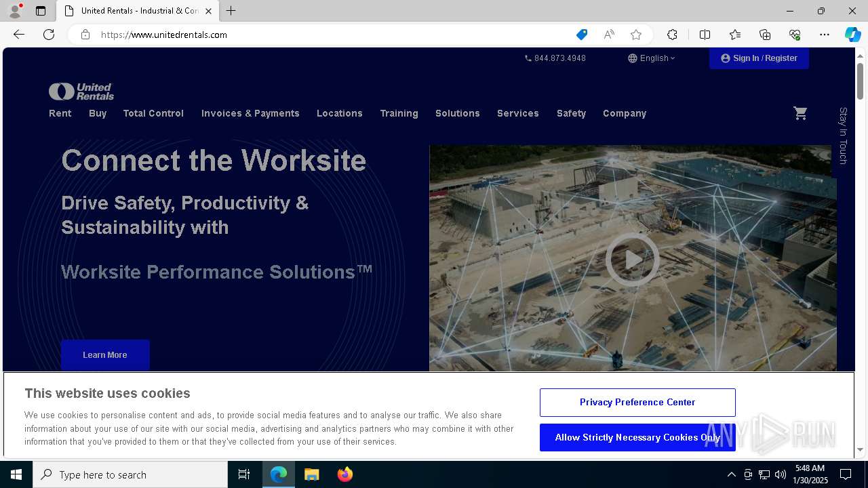868x488 pixels.
Task: Open the Favorites list
Action: pos(735,35)
